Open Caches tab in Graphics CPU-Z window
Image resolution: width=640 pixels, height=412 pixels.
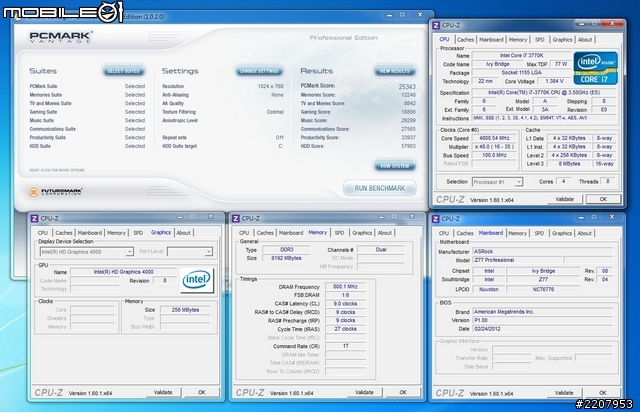click(x=64, y=233)
